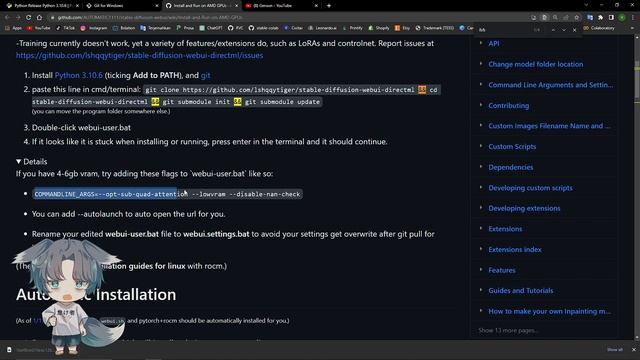Go to next find-in-page match
This screenshot has height=360, width=640.
pos(564,30)
